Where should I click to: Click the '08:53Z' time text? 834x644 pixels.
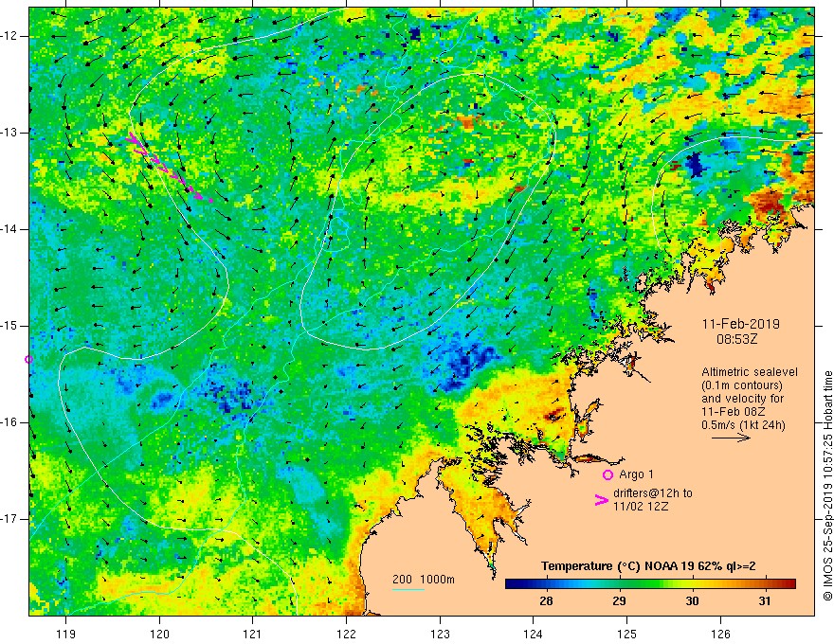736,338
